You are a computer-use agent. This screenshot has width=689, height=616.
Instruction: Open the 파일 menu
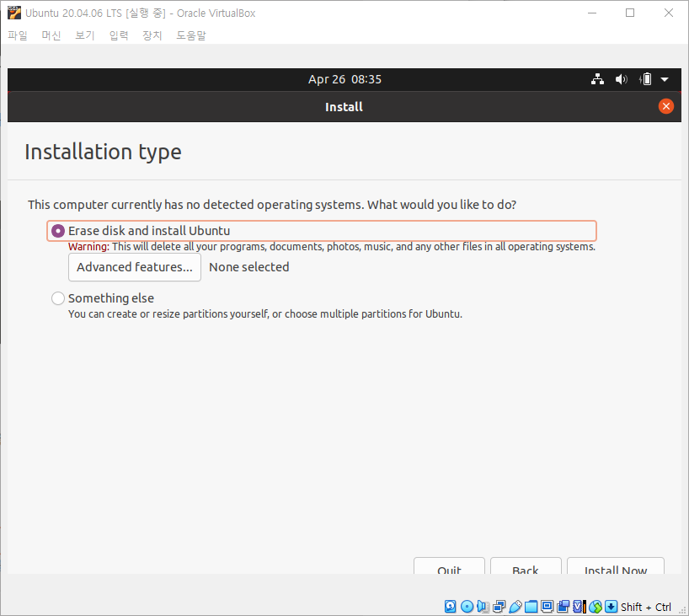(18, 35)
